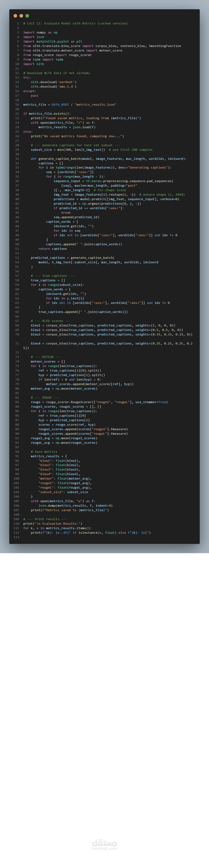The image size is (209, 868).
Task: Select the "import nltk" line
Action: [34, 64]
